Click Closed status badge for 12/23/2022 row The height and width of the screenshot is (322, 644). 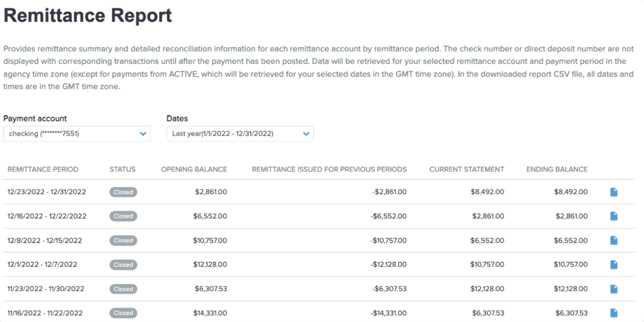[123, 192]
